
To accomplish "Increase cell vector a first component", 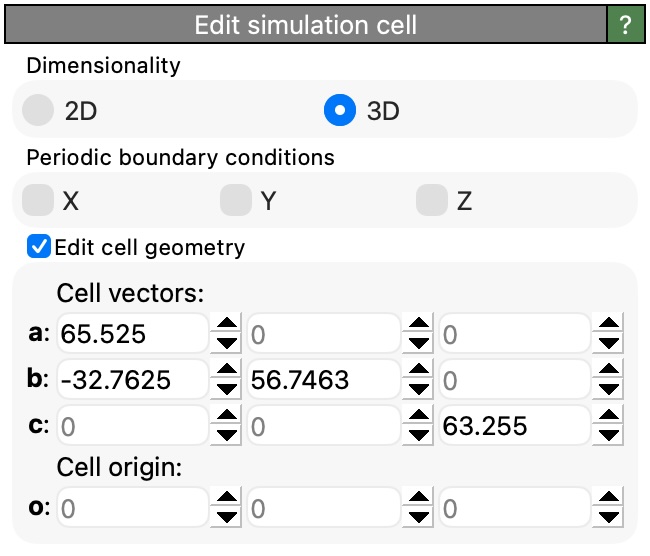I will [227, 324].
